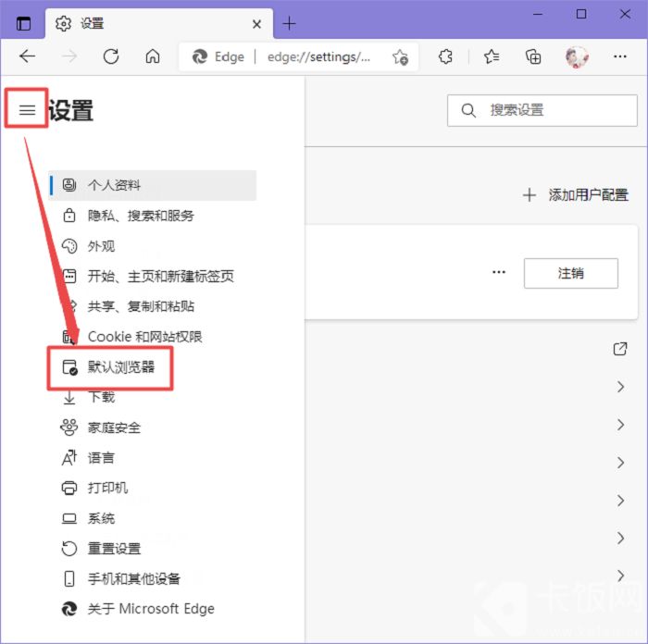Open 系统 settings
Screen dimensions: 648x644
click(88, 518)
